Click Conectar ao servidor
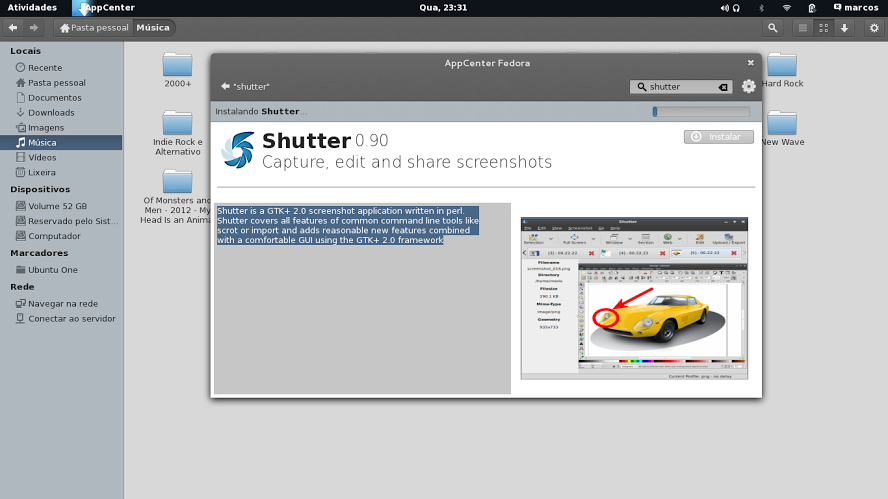 (x=61, y=318)
